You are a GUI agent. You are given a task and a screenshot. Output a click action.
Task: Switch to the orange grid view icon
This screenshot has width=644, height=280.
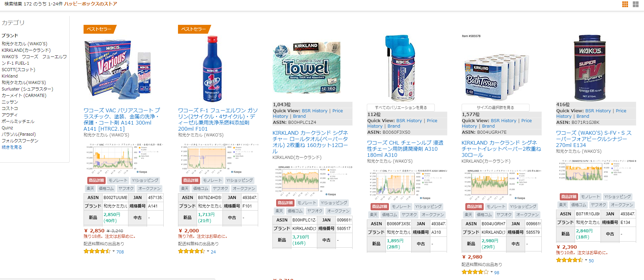point(625,4)
